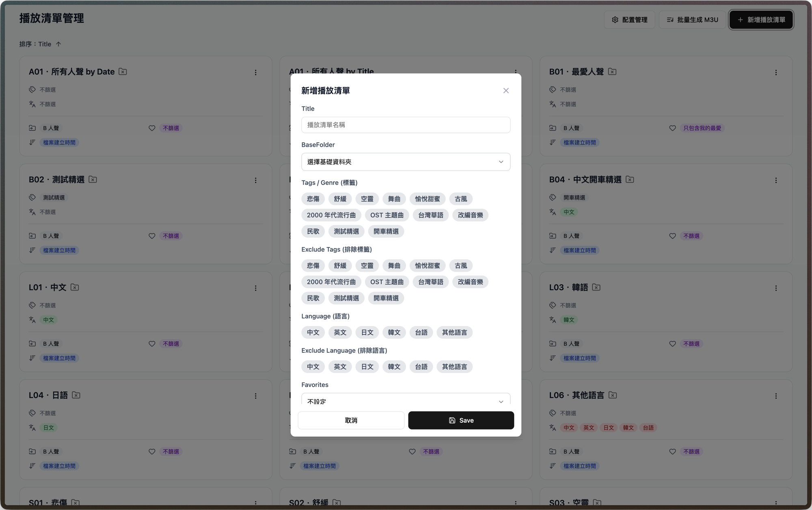Screen dimensions: 812x510
Task: Click the Save button
Action: (461, 420)
